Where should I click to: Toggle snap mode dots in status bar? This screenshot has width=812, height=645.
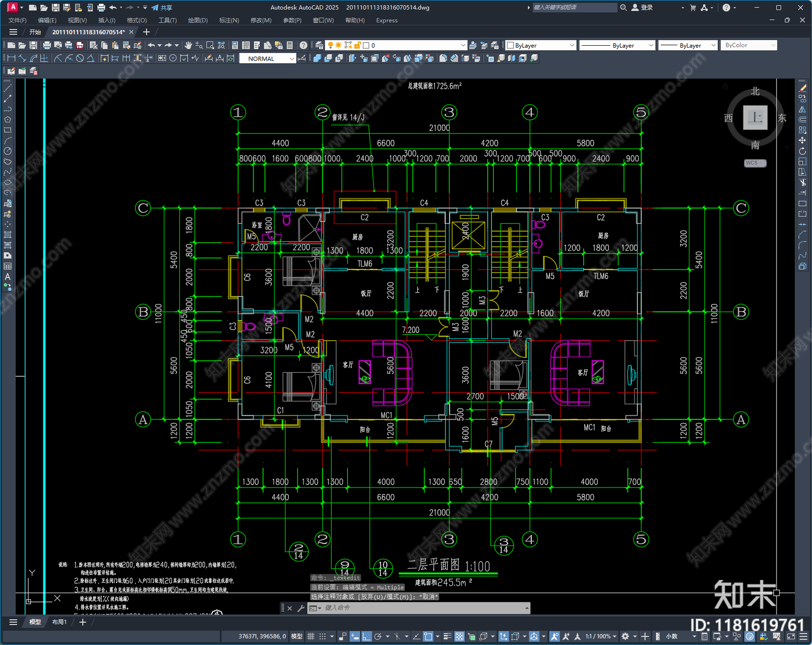click(322, 636)
